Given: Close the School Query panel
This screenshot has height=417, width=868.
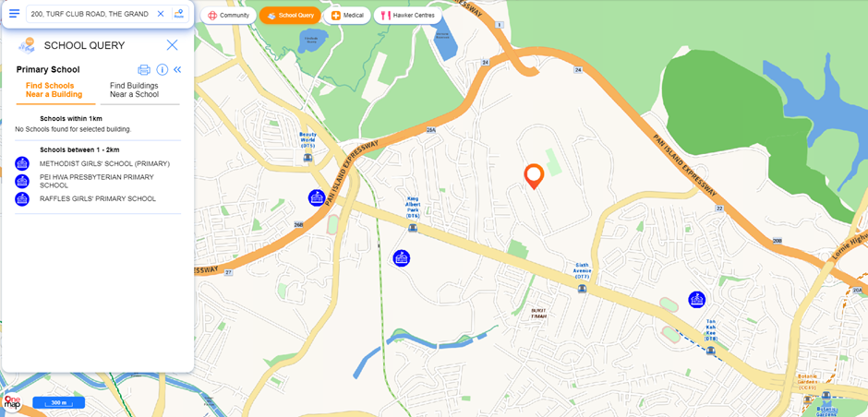Looking at the screenshot, I should pyautogui.click(x=172, y=45).
